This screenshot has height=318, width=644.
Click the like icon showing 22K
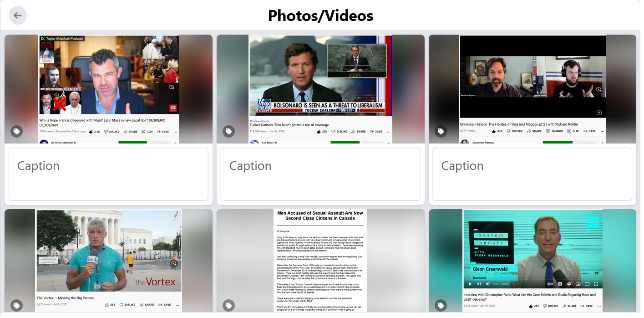click(319, 132)
